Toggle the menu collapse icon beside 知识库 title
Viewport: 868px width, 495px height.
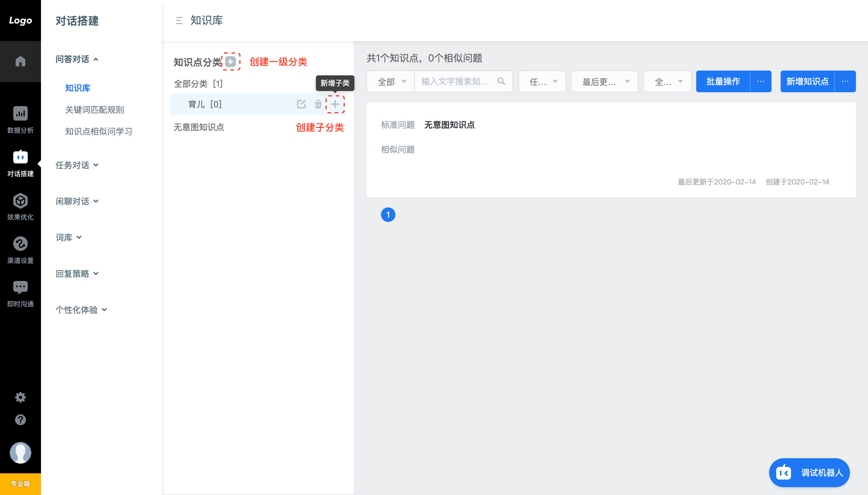pos(179,21)
